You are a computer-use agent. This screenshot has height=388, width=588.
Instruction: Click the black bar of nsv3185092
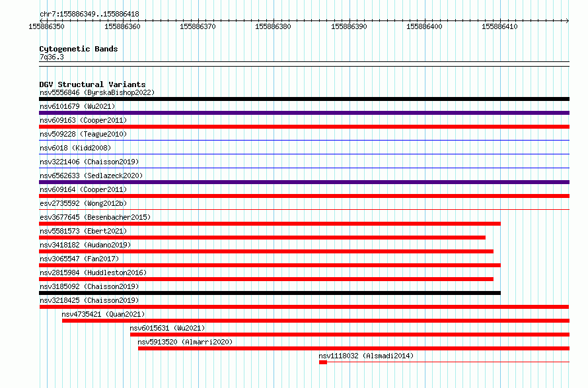[x=270, y=293]
